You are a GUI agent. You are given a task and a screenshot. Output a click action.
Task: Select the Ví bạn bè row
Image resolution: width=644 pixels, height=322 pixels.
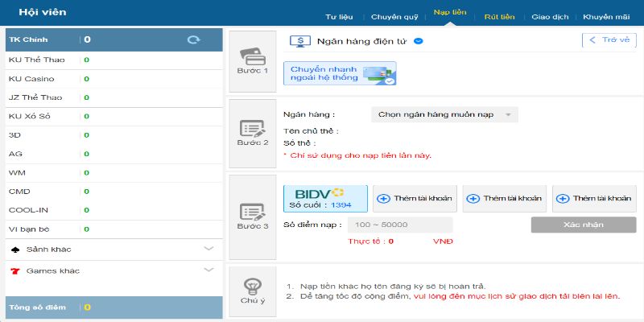point(114,229)
